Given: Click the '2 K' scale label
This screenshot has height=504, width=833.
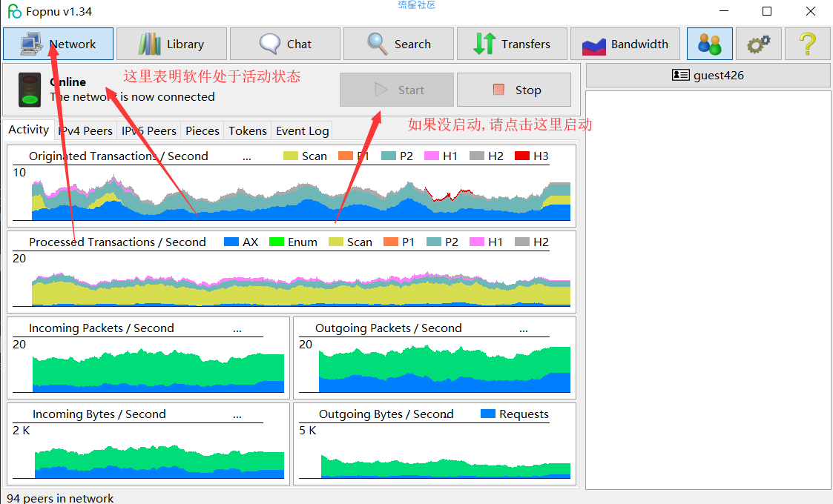Looking at the screenshot, I should (x=22, y=430).
